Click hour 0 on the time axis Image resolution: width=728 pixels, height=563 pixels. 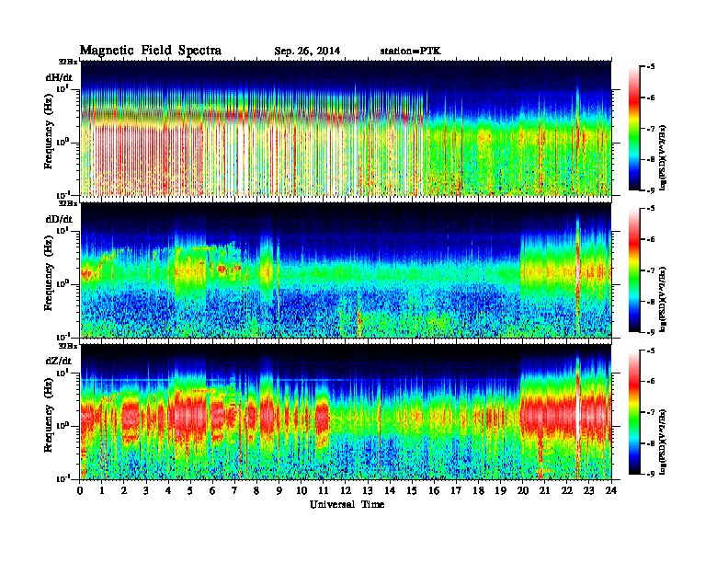(80, 490)
